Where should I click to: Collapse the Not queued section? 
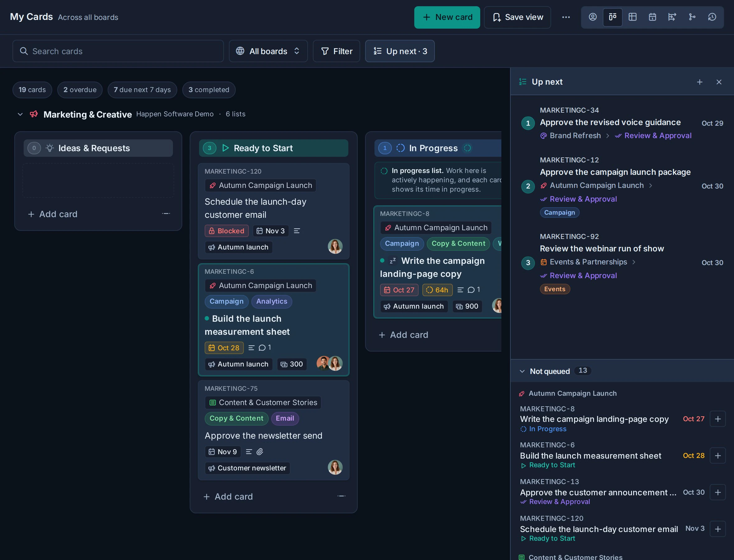[x=522, y=371]
